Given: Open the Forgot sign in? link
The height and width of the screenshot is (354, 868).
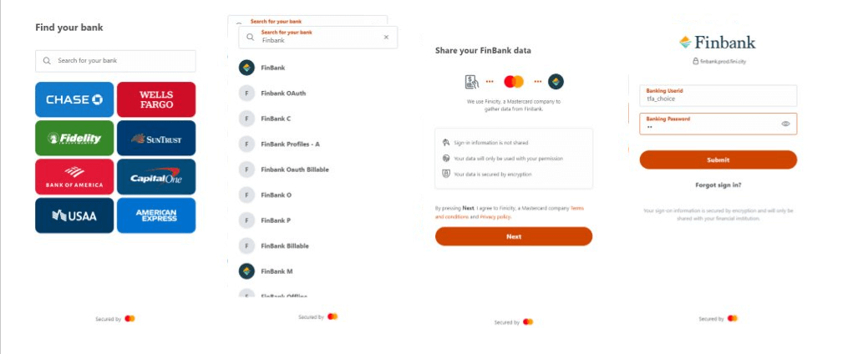Looking at the screenshot, I should point(718,185).
